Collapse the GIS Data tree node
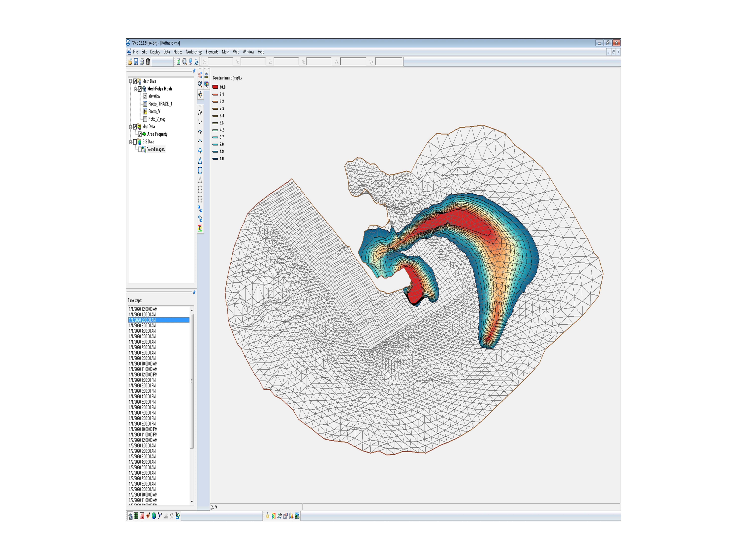The image size is (747, 560). click(x=130, y=142)
